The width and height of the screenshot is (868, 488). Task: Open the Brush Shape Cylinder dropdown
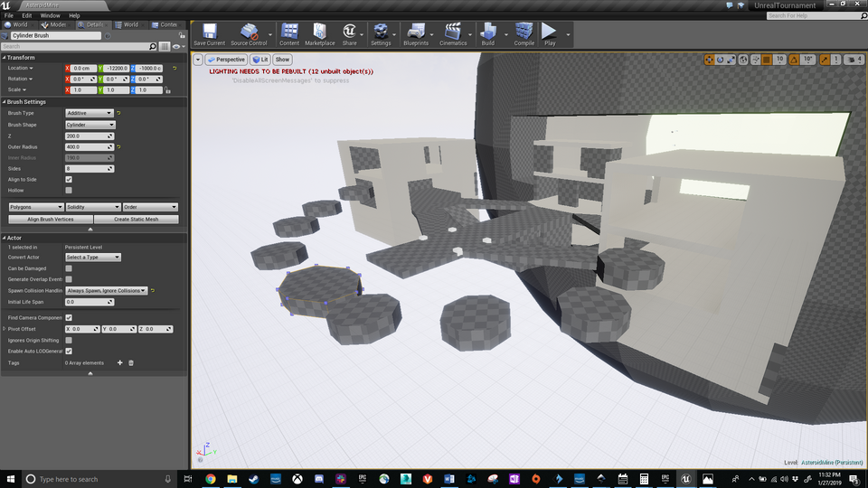[x=90, y=125]
